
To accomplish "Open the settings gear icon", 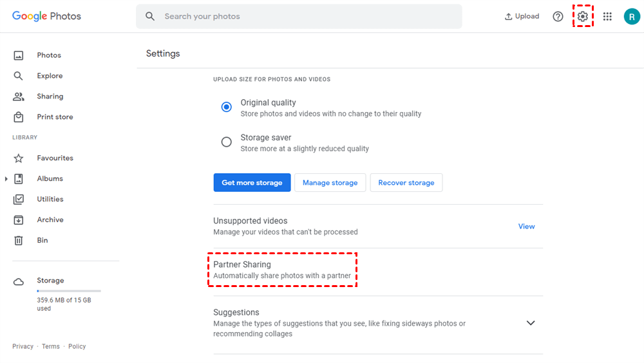I will click(x=583, y=17).
